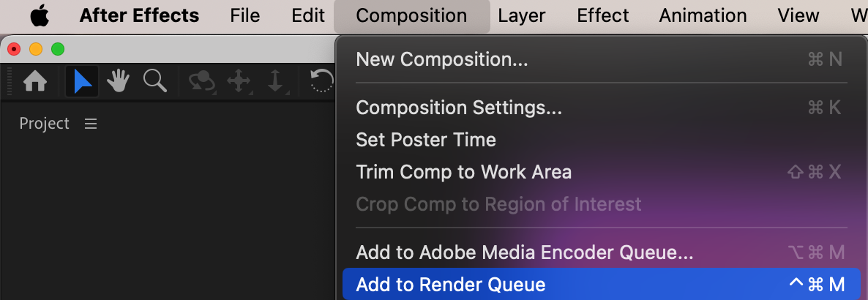Select the Selection arrow tool
Screen dimensions: 868x300
[x=82, y=81]
